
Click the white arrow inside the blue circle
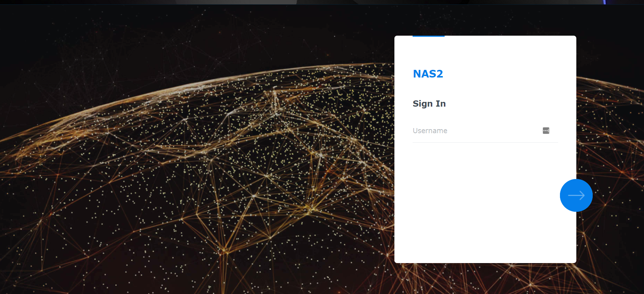[x=576, y=195]
